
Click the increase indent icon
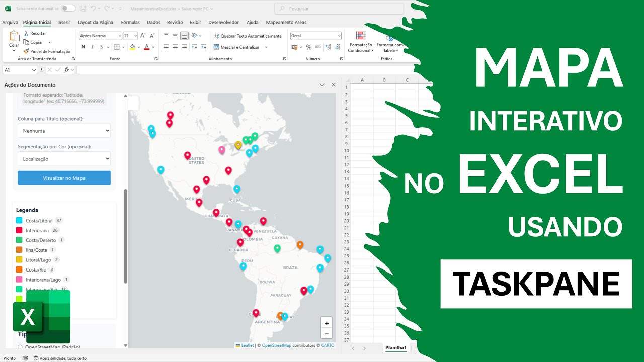tap(203, 47)
